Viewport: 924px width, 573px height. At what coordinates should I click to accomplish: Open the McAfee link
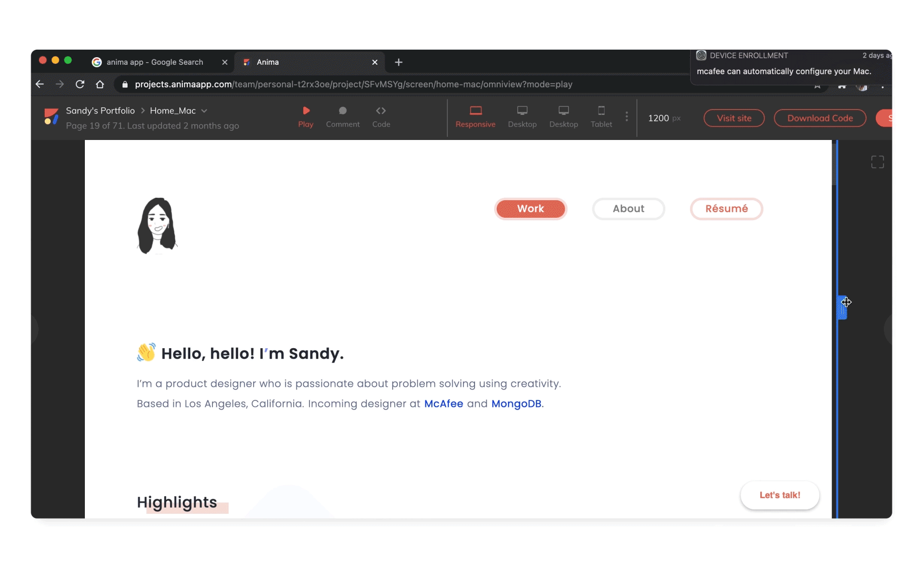click(443, 404)
